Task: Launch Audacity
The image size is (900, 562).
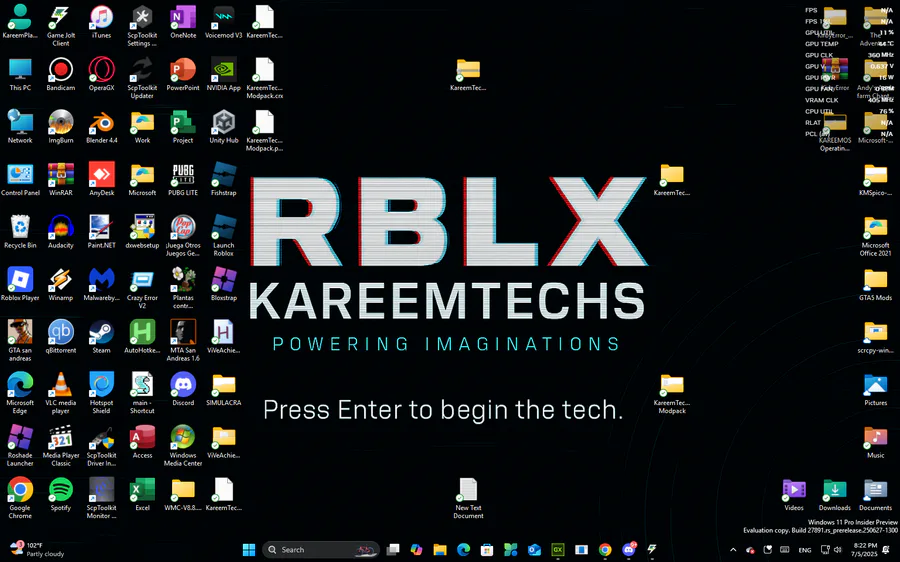Action: (61, 232)
